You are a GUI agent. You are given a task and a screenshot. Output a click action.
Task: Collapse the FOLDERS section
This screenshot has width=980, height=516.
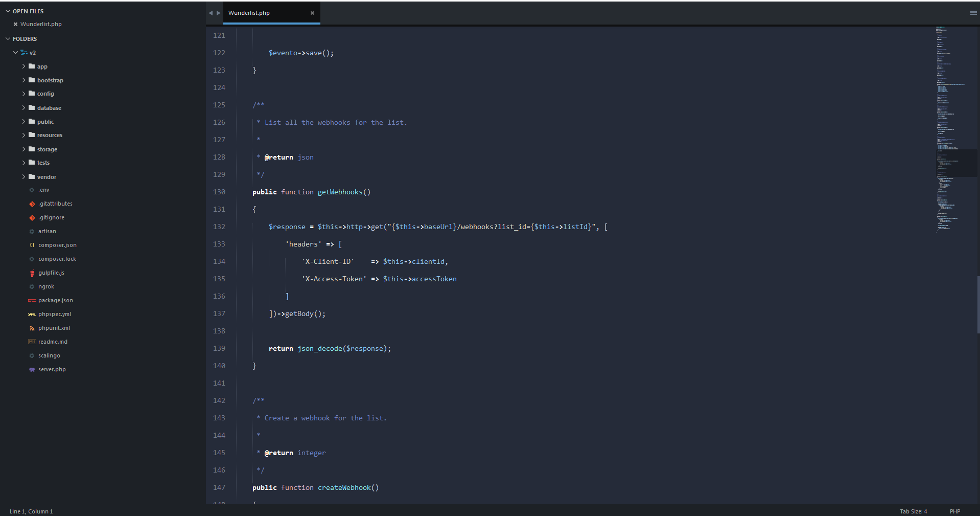tap(8, 38)
